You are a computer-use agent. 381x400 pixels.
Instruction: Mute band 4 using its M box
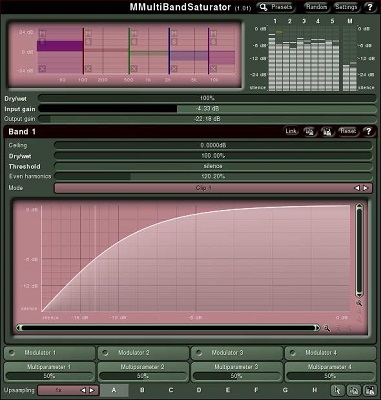click(174, 33)
